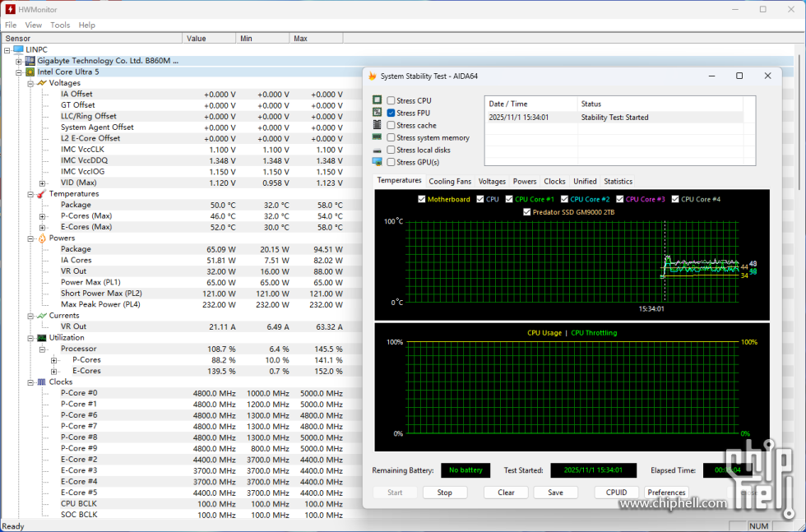Click the Gigabyte motherboard icon
The image size is (806, 532).
[x=30, y=61]
